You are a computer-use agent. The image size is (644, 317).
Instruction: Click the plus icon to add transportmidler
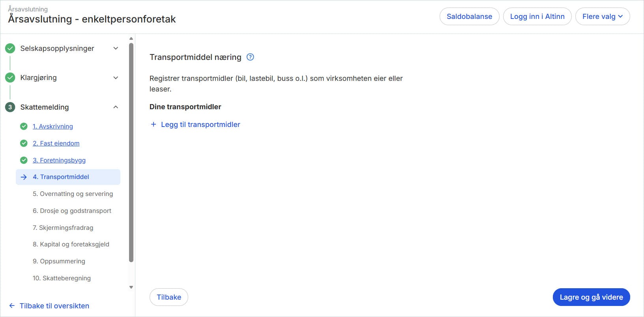point(153,124)
